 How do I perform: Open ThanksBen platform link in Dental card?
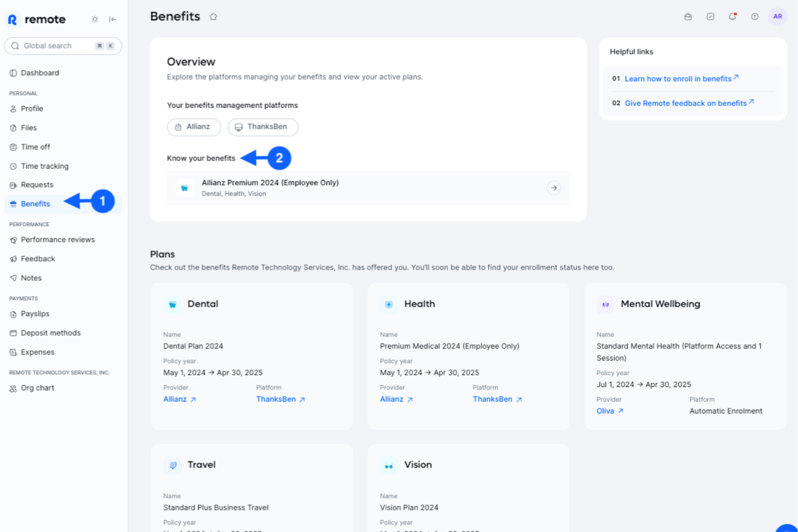[x=281, y=399]
